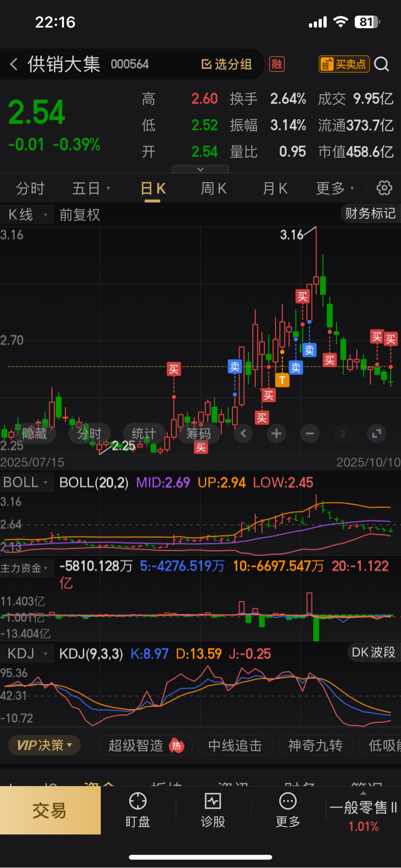Image resolution: width=401 pixels, height=868 pixels.
Task: Pan chart right with arrow icon
Action: pyautogui.click(x=343, y=433)
